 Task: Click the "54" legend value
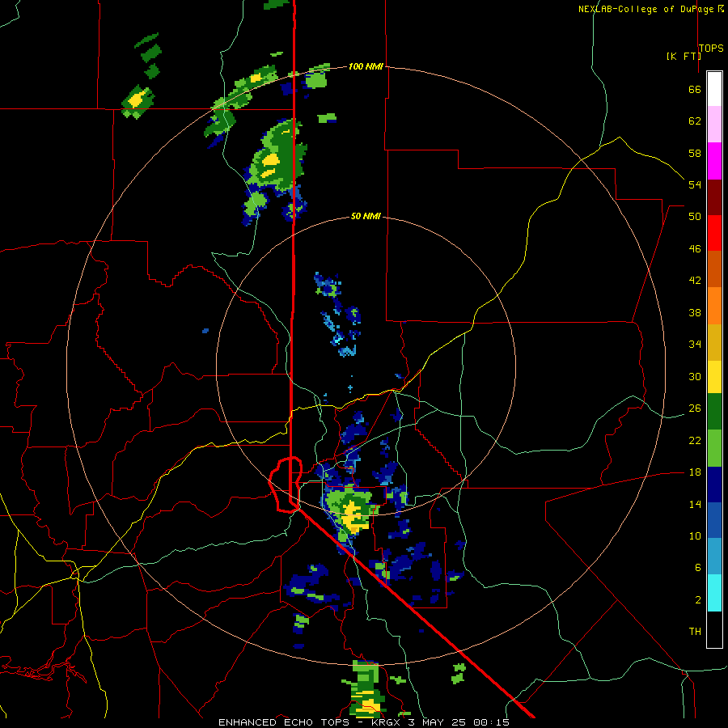pyautogui.click(x=695, y=184)
